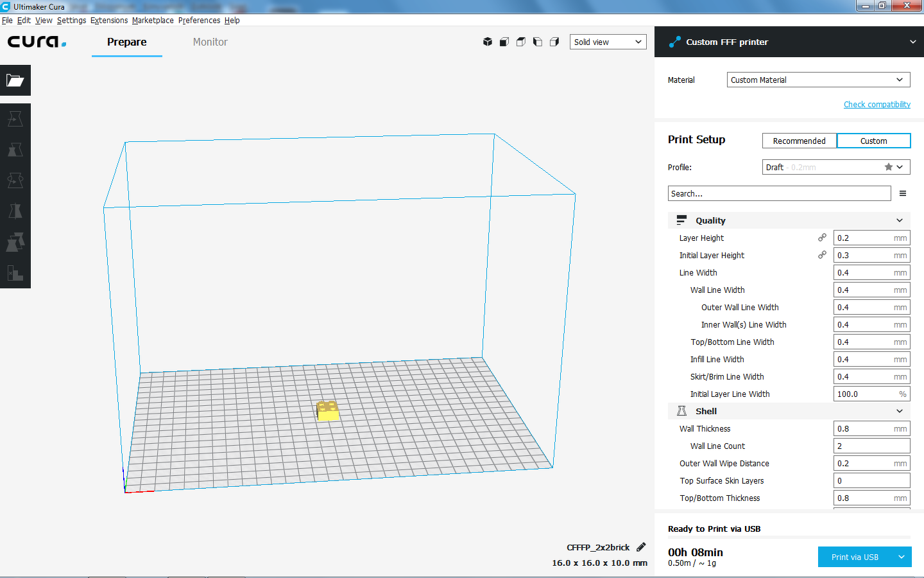Image resolution: width=924 pixels, height=578 pixels.
Task: Switch Print Setup to Recommended mode
Action: [x=800, y=141]
